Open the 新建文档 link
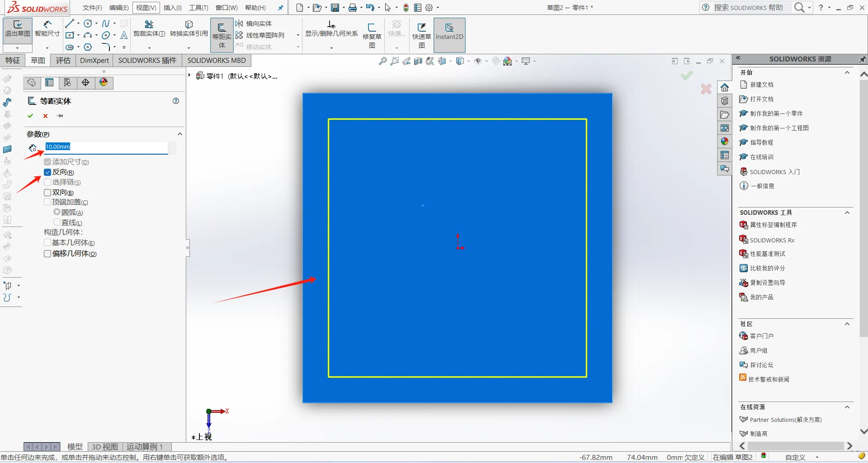The width and height of the screenshot is (868, 463). pos(762,85)
